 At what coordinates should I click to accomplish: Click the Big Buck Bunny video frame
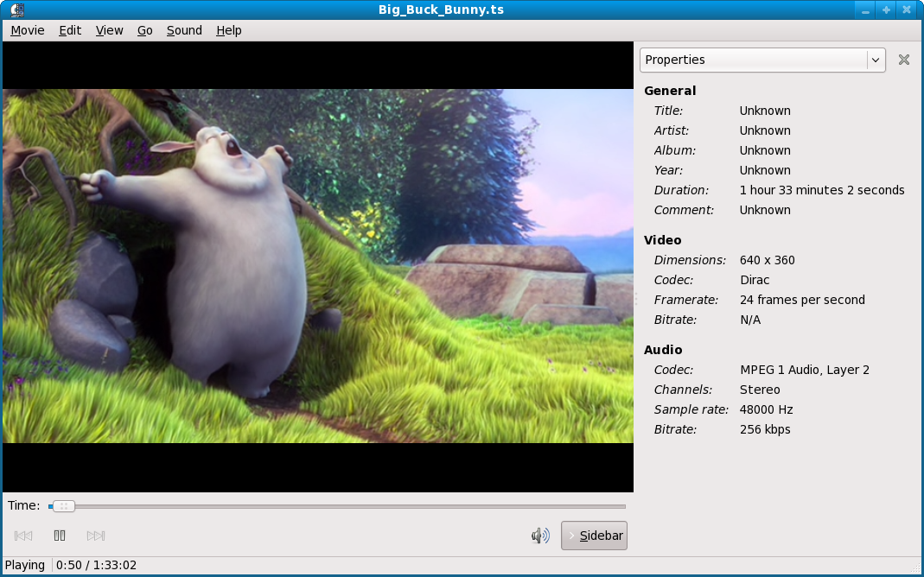pyautogui.click(x=318, y=266)
